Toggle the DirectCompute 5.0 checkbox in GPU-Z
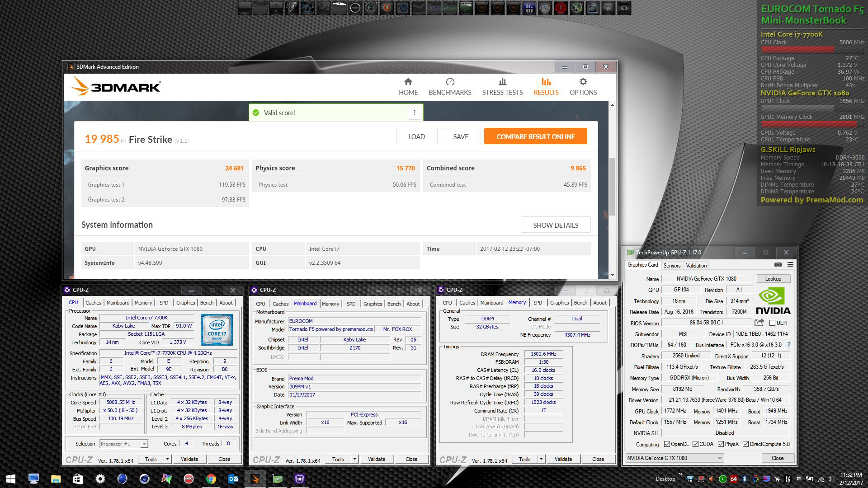 point(745,444)
